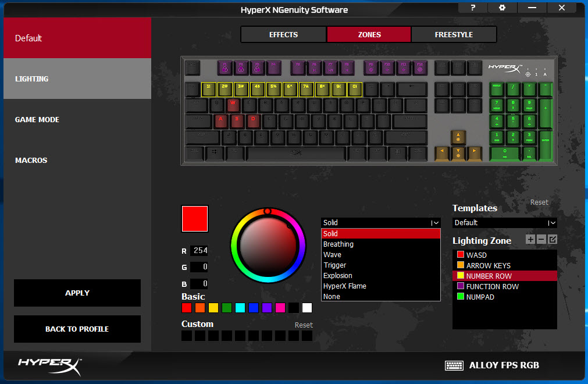
Task: Select the yellow number row 3 key
Action: (241, 90)
